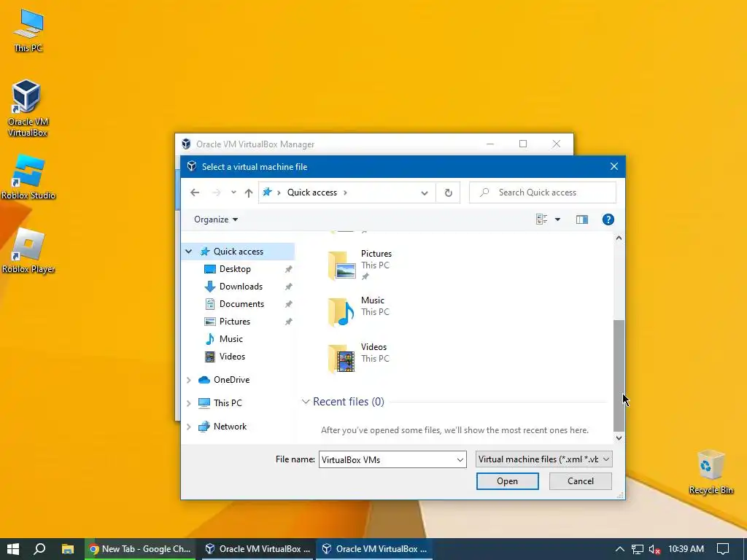Open This PC desktop icon
The width and height of the screenshot is (747, 560).
point(28,30)
